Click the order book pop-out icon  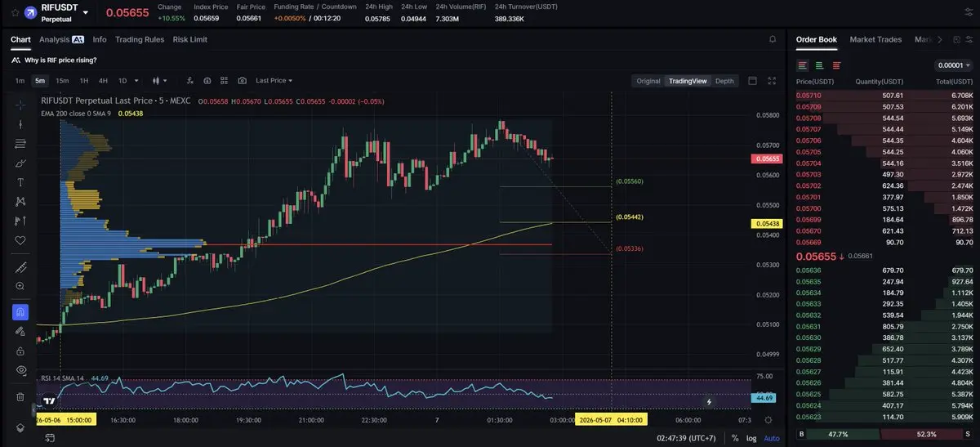click(955, 39)
